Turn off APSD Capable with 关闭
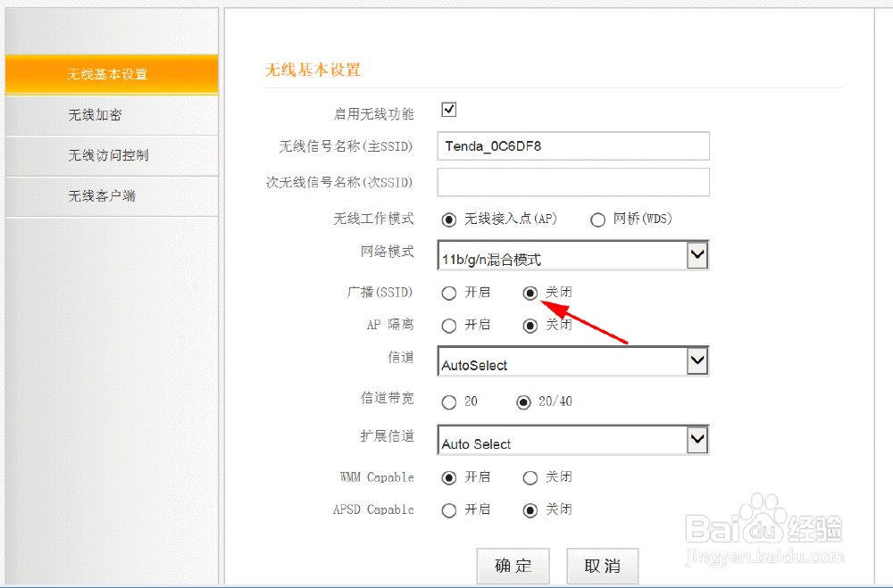The image size is (893, 588). (x=530, y=509)
